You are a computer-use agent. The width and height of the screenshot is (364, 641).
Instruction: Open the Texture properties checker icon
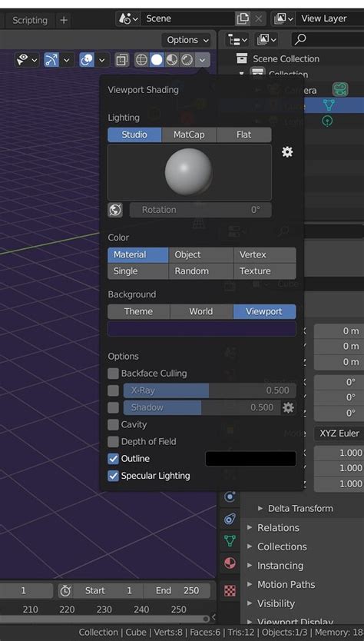[x=230, y=591]
